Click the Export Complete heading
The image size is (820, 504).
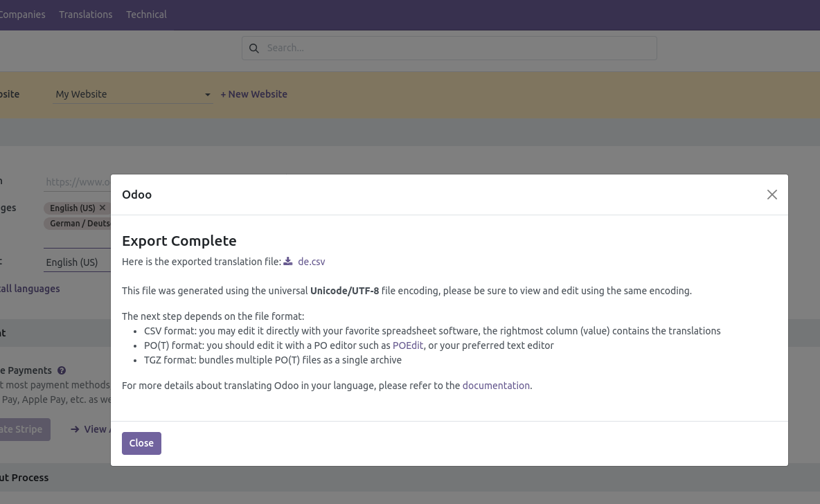179,240
